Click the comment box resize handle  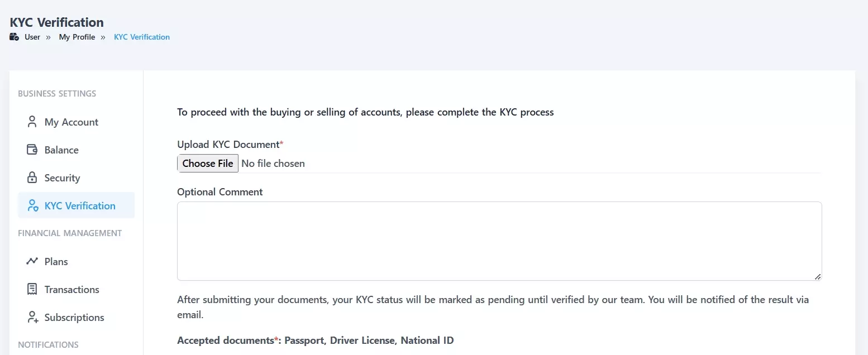tap(819, 276)
